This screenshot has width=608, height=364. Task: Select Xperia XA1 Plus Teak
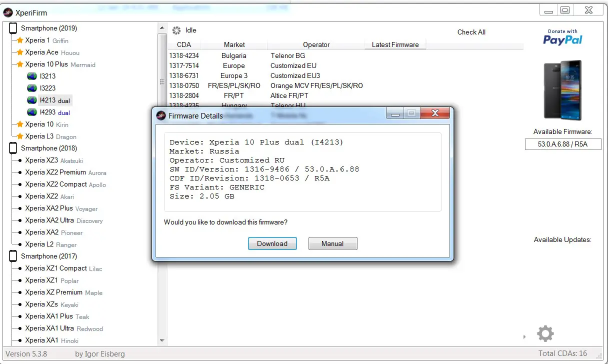point(57,316)
